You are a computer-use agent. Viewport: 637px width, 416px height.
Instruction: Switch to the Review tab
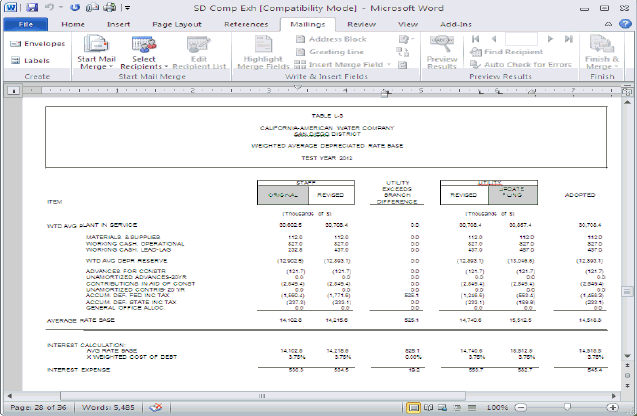361,23
